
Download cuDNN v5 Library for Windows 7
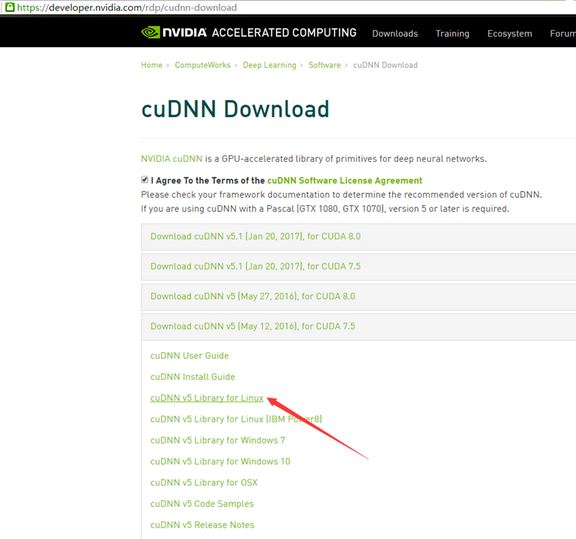[x=217, y=440]
